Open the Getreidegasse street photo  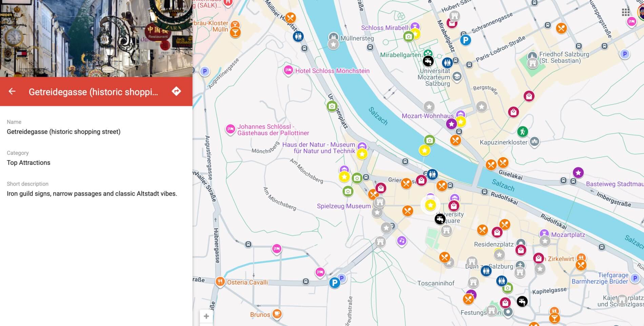pyautogui.click(x=96, y=38)
